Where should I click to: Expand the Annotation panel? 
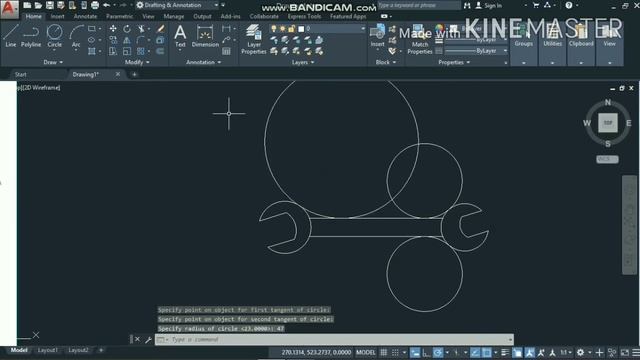(x=203, y=62)
